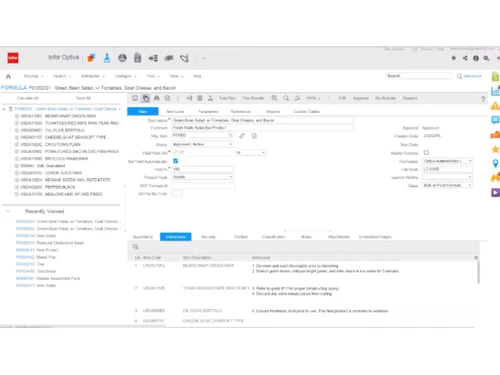Click the Approval toolbar button
The height and width of the screenshot is (375, 500).
[x=361, y=98]
